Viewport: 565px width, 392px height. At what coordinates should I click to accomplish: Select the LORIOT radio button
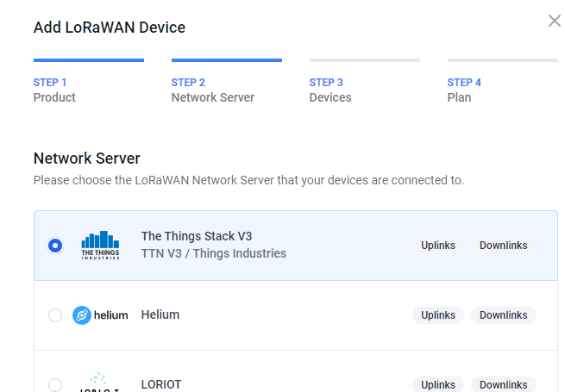(x=55, y=385)
